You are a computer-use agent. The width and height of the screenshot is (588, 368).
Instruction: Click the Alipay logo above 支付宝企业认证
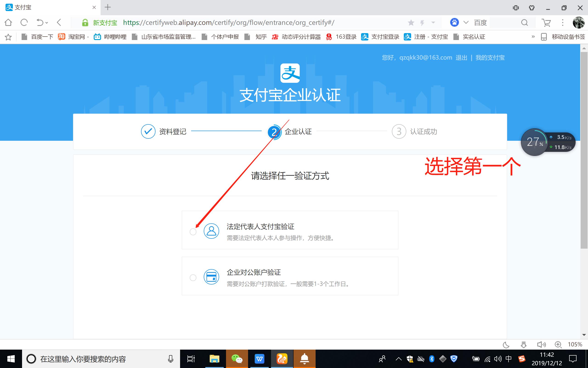(x=290, y=73)
